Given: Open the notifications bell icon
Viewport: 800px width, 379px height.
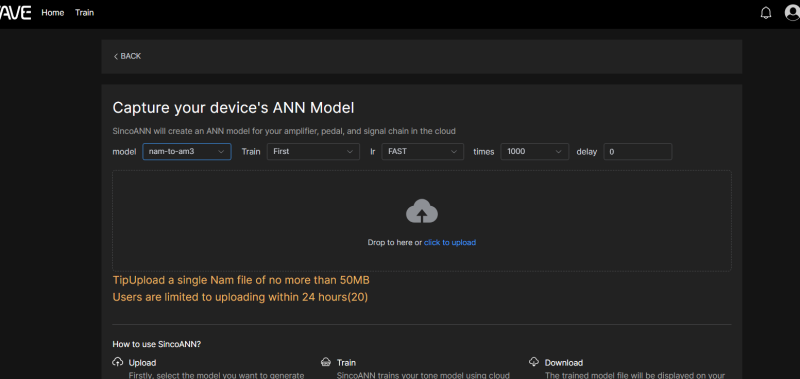Looking at the screenshot, I should 766,13.
